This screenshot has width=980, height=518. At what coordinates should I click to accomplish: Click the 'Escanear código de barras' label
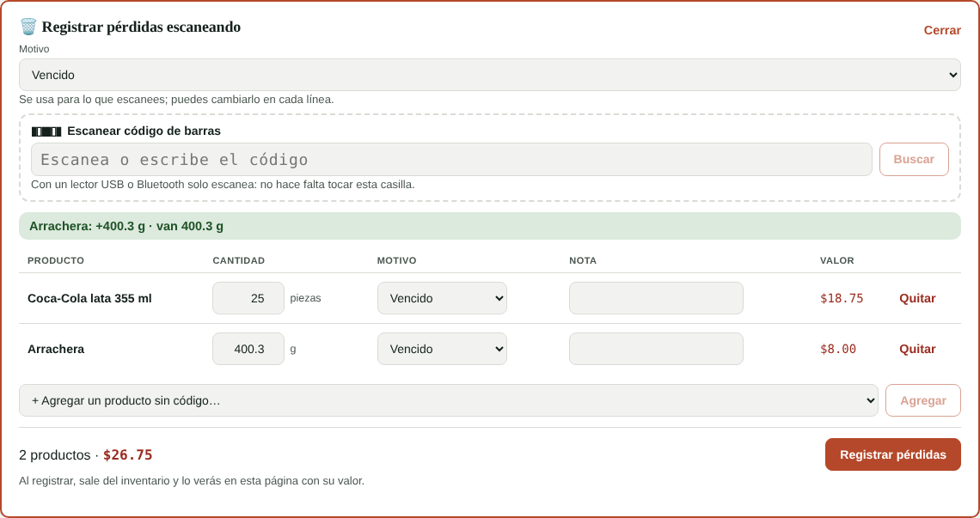pos(144,131)
